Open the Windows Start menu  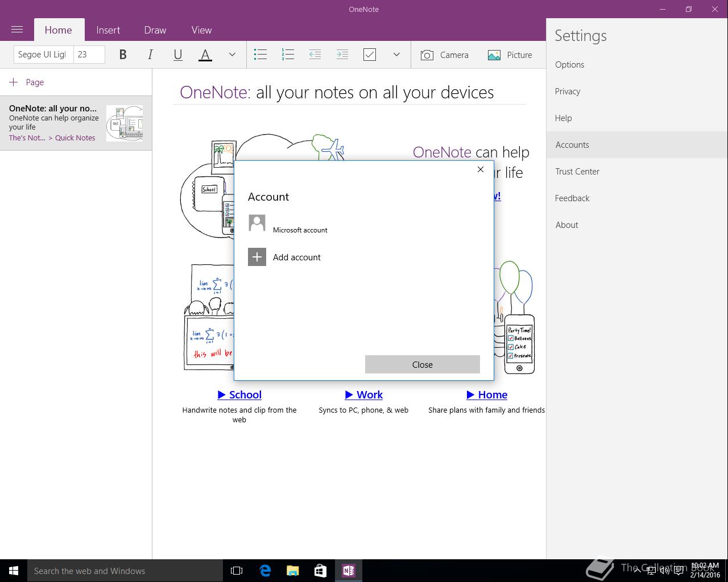coord(14,571)
